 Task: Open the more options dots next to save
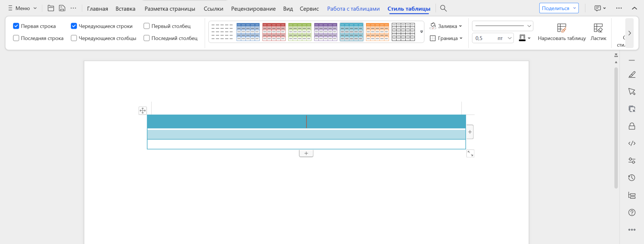(x=73, y=8)
